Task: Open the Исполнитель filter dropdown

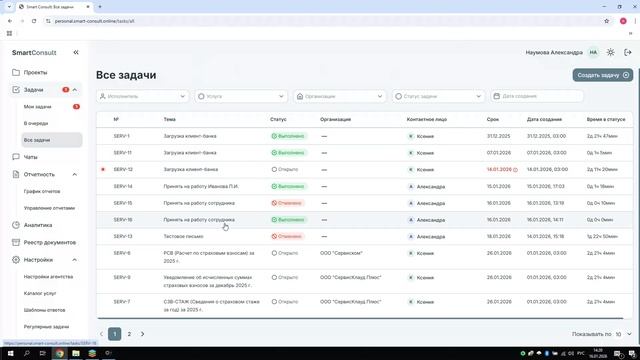Action: tap(142, 96)
